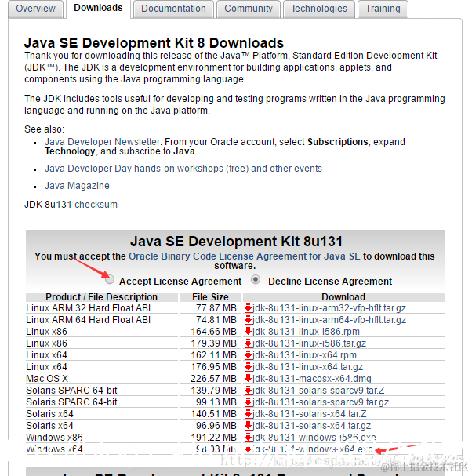Download jdk-8u131-linux-x64.rpm file link
Image resolution: width=472 pixels, height=476 pixels.
click(304, 355)
